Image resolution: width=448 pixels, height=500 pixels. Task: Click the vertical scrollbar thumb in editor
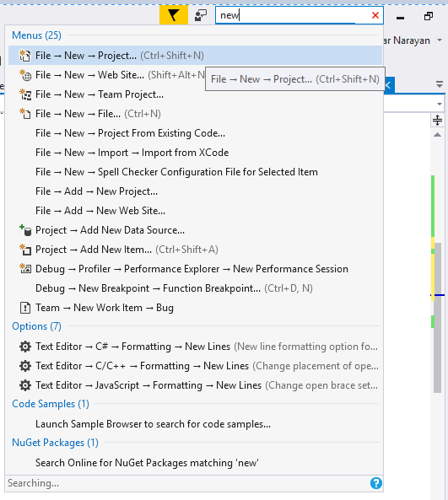click(x=438, y=317)
